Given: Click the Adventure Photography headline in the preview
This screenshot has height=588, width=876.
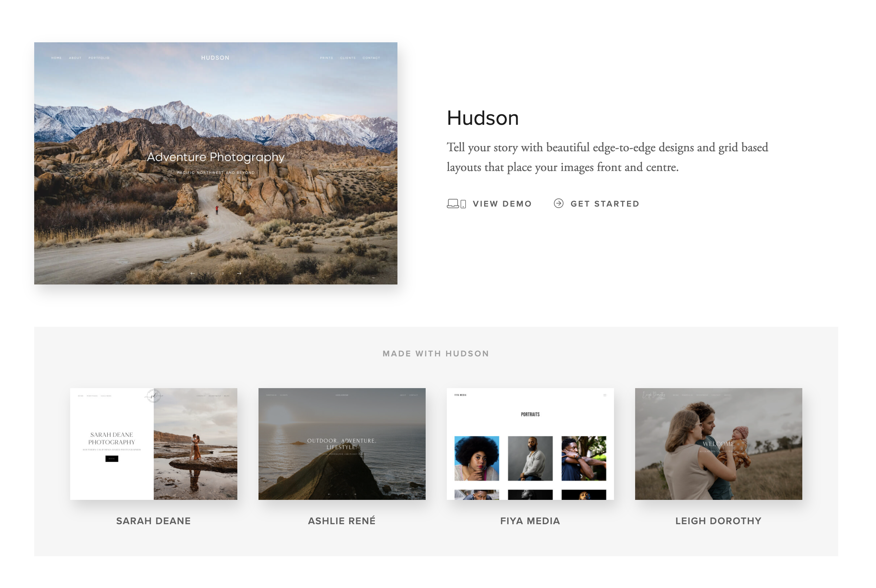Looking at the screenshot, I should point(215,157).
